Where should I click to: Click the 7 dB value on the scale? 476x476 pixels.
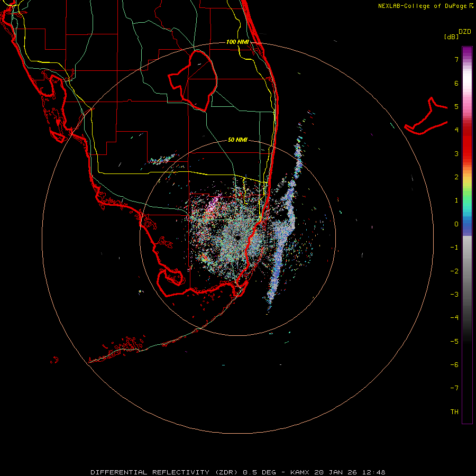pyautogui.click(x=456, y=59)
